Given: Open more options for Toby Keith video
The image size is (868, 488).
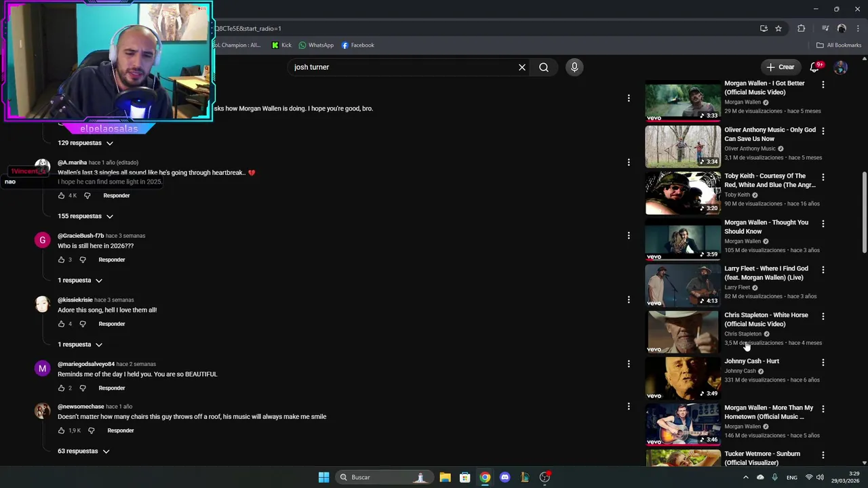Looking at the screenshot, I should click(x=823, y=178).
